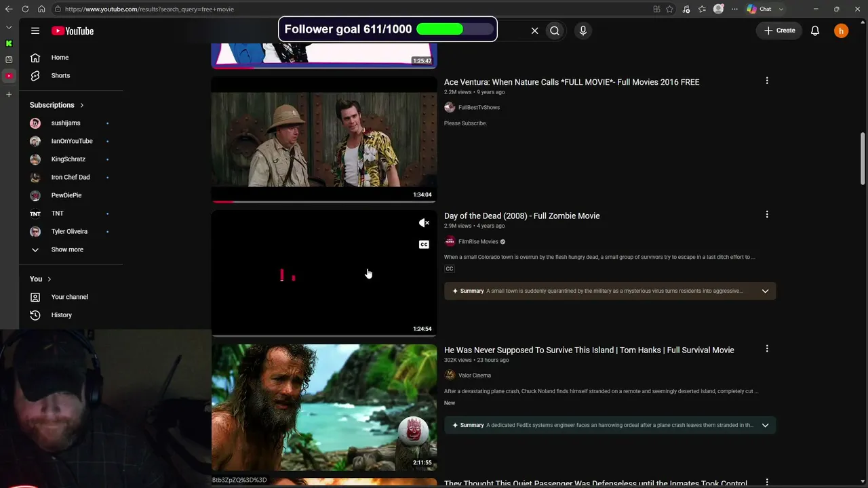Toggle captions on the video preview

[x=424, y=245]
